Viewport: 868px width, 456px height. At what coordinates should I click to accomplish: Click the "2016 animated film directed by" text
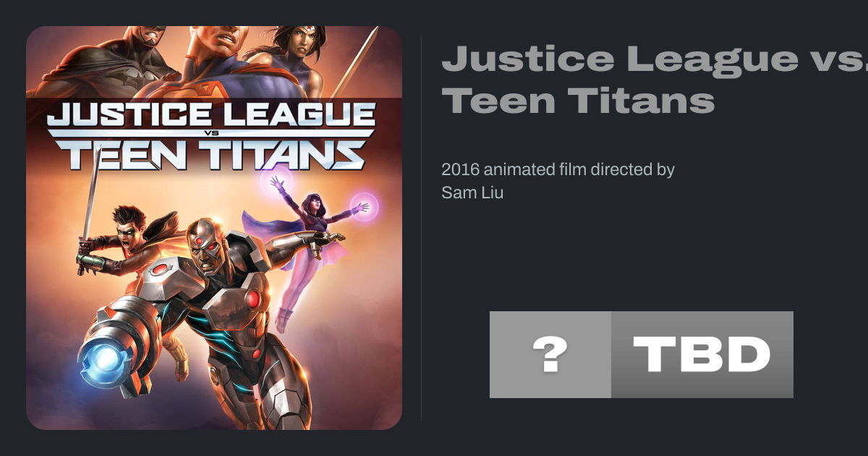click(558, 170)
